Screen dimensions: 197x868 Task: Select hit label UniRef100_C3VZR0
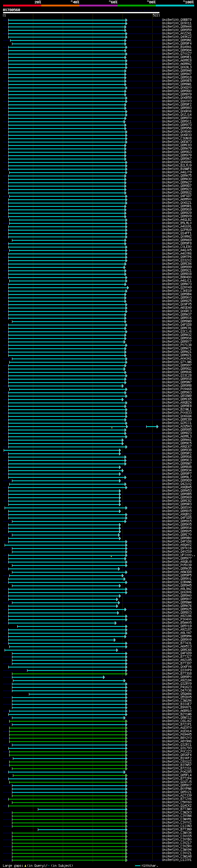point(177,846)
